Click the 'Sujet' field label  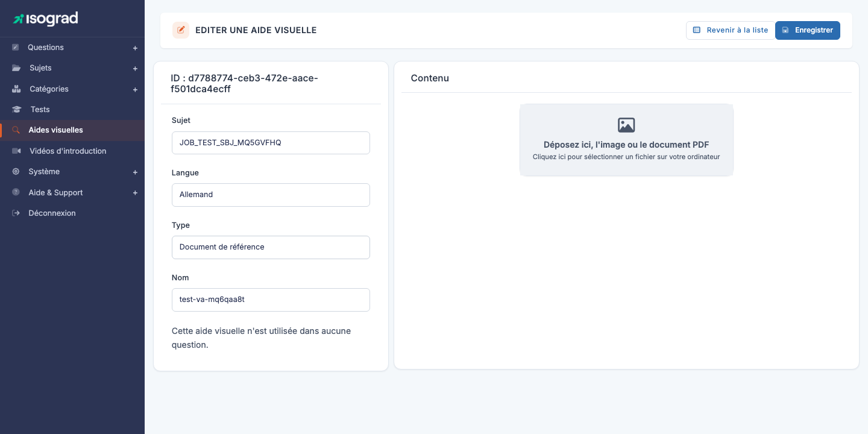coord(181,121)
